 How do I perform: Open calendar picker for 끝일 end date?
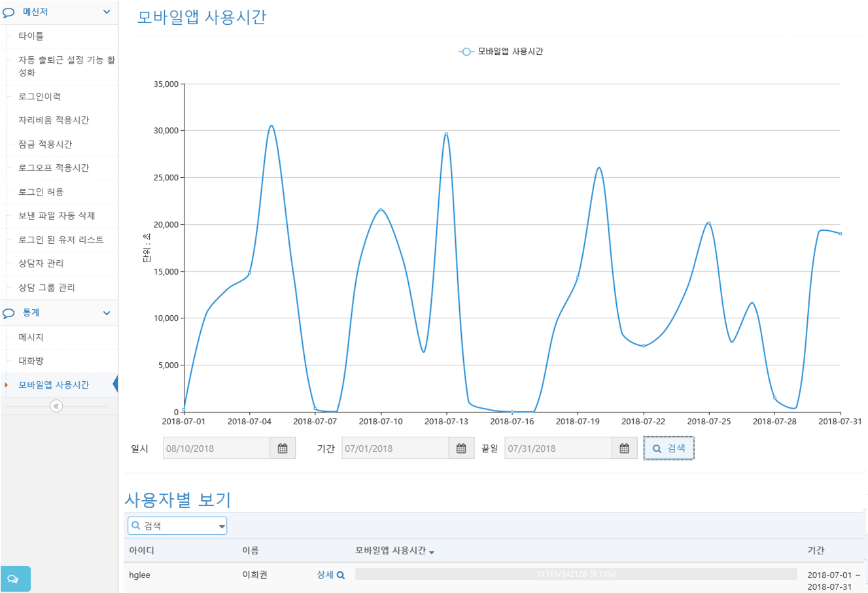pos(624,449)
